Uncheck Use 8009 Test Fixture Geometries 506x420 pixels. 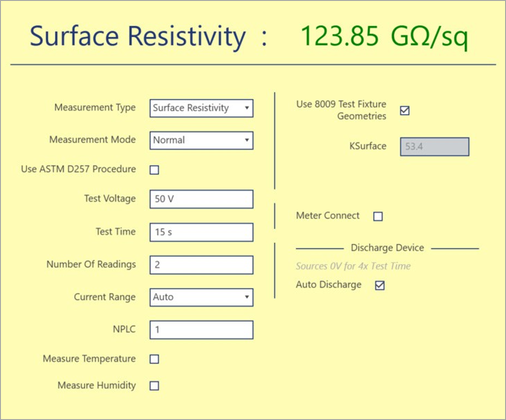point(405,111)
